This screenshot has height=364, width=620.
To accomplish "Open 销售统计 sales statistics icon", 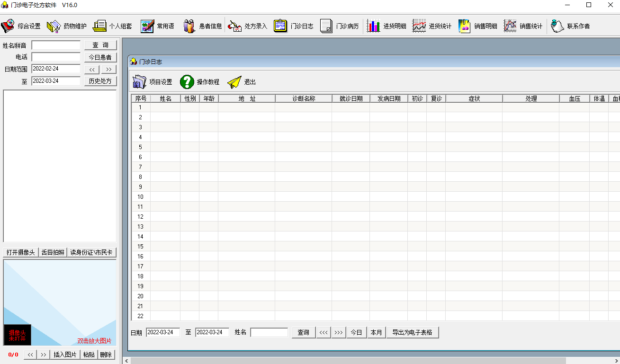I will (x=510, y=26).
